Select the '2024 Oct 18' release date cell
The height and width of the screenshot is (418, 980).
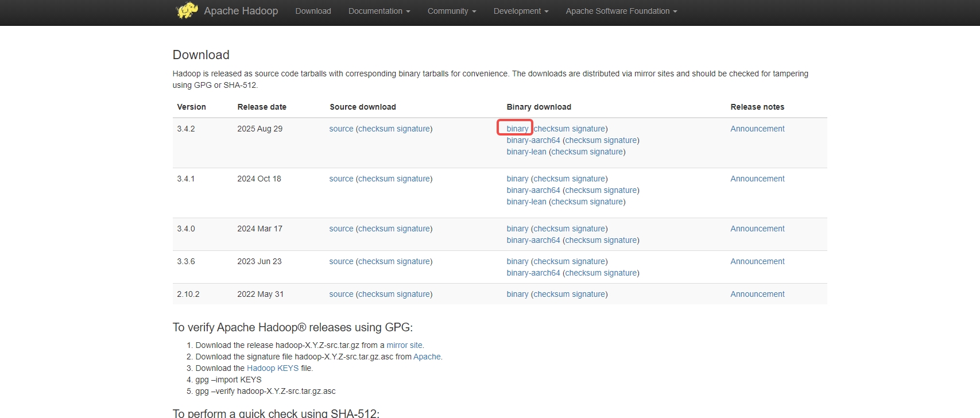coord(259,179)
